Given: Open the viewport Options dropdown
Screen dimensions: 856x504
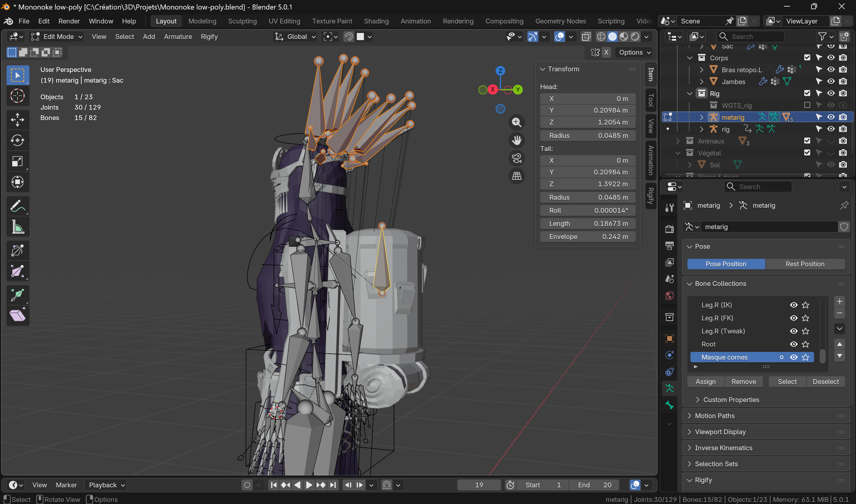Looking at the screenshot, I should click(x=634, y=52).
